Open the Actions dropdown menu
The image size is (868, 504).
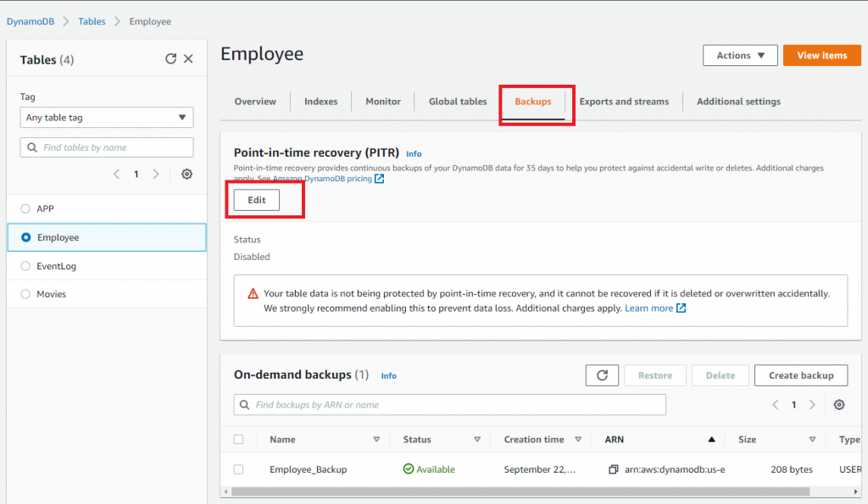pyautogui.click(x=740, y=55)
